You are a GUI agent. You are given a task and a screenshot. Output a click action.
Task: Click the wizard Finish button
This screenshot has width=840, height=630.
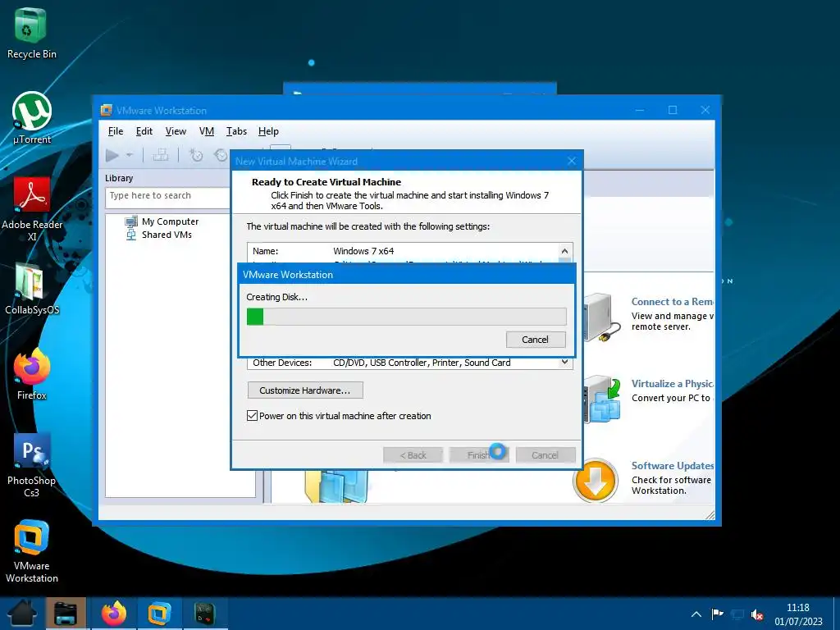478,455
